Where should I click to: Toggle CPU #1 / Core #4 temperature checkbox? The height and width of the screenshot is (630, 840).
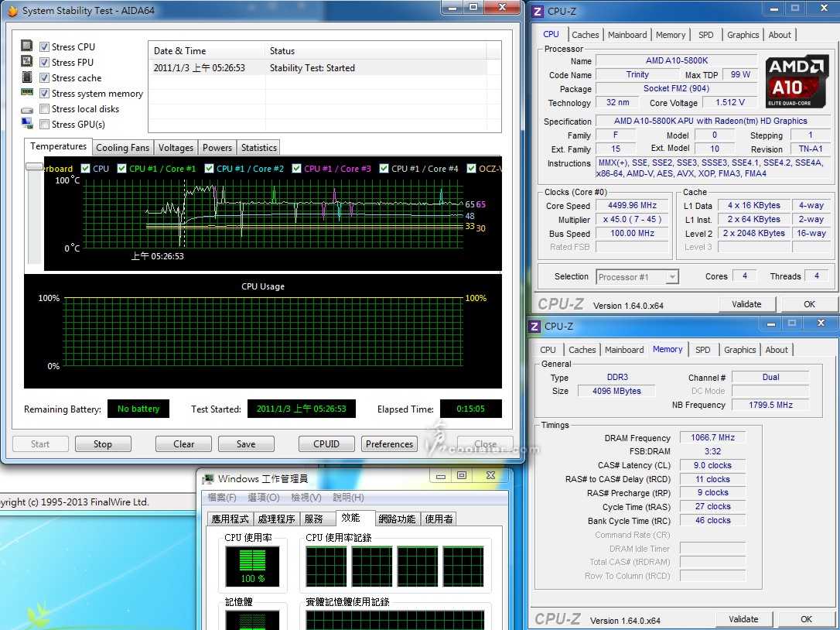(384, 169)
